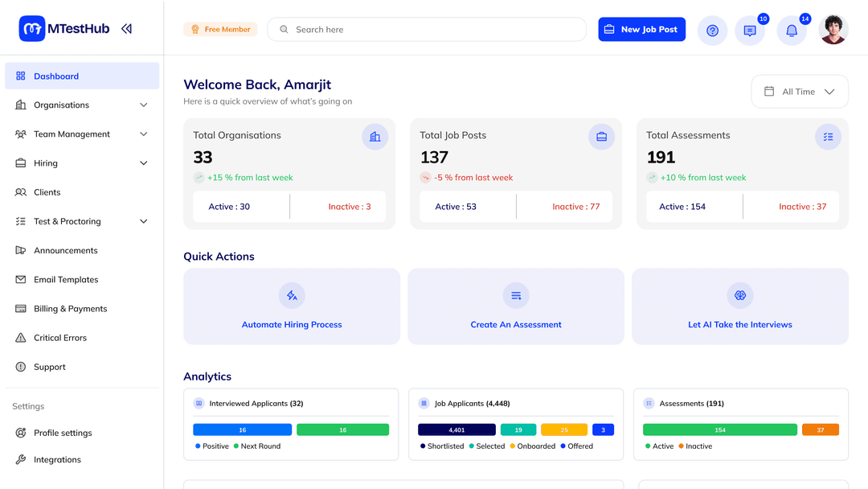Click the Total Assessments checklist icon
Viewport: 868px width, 489px height.
point(828,137)
